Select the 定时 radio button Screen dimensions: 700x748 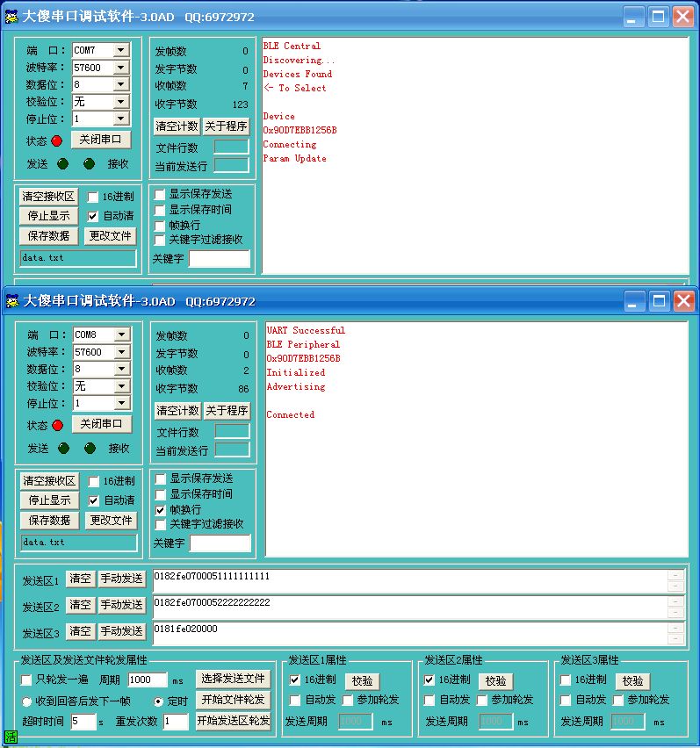click(x=159, y=701)
